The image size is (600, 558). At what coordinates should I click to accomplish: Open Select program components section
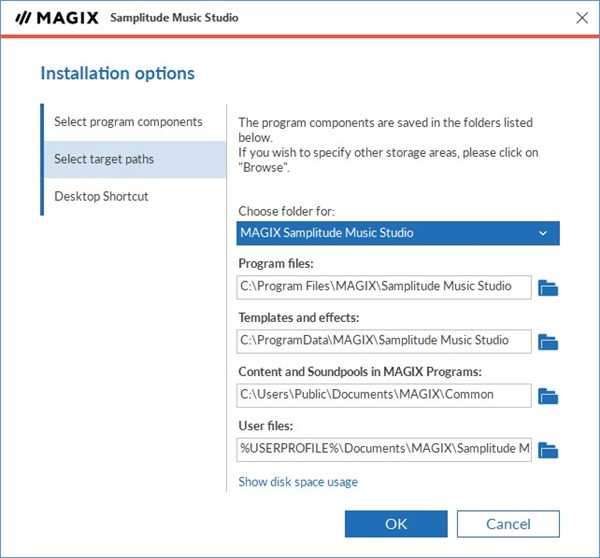click(128, 122)
